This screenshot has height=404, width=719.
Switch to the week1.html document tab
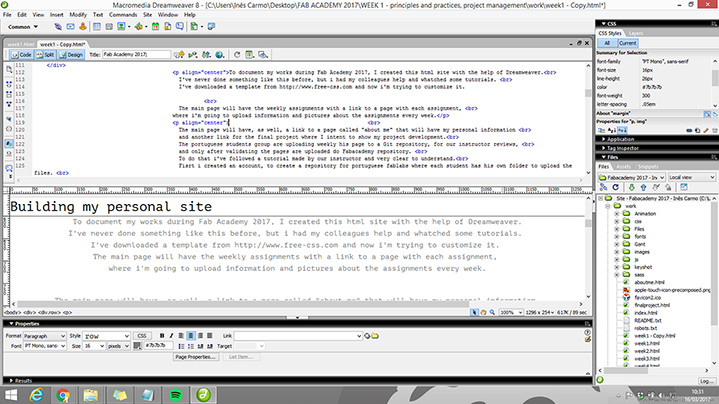21,44
